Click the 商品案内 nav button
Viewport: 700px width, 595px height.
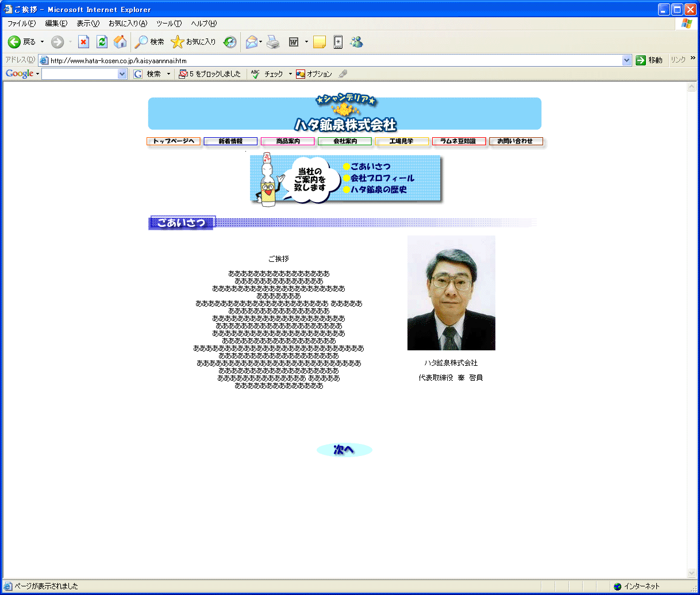tap(288, 141)
